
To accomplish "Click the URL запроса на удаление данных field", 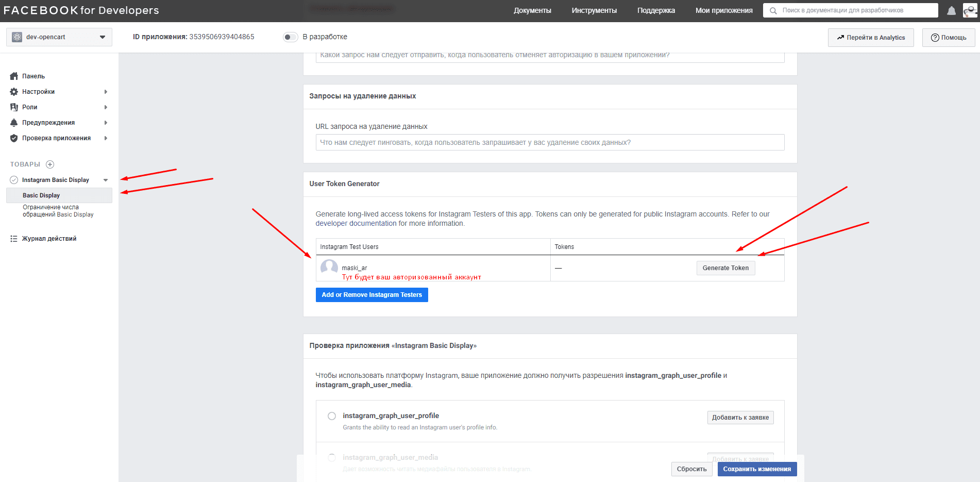I will click(550, 142).
